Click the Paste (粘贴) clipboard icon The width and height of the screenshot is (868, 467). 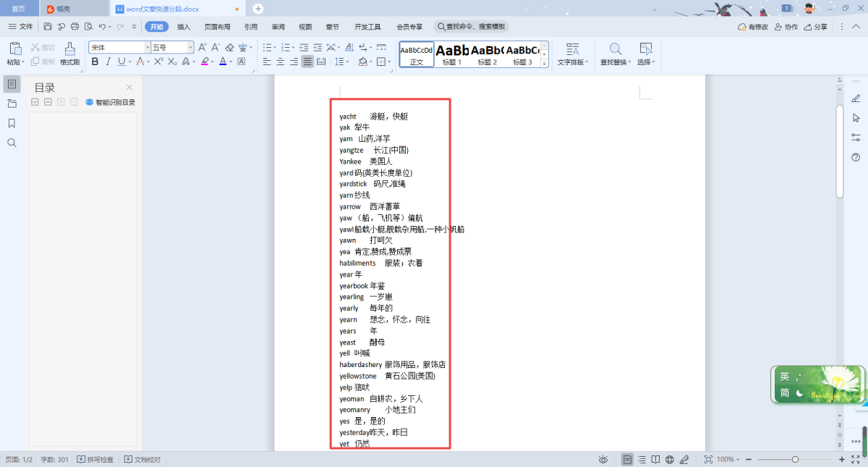click(15, 49)
